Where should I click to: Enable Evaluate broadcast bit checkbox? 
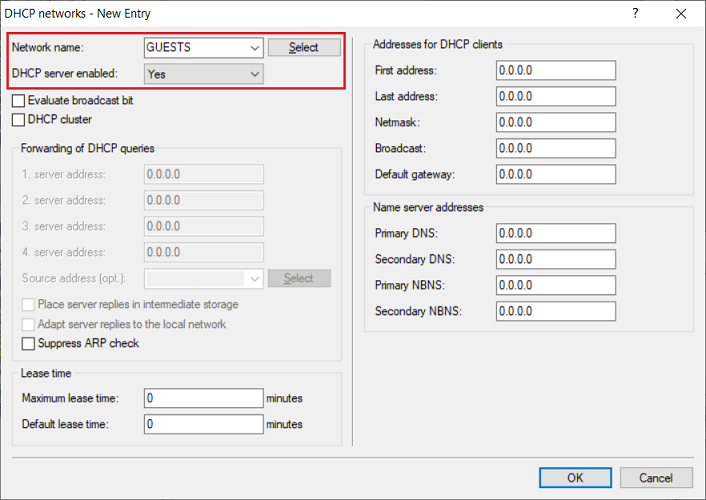[18, 101]
